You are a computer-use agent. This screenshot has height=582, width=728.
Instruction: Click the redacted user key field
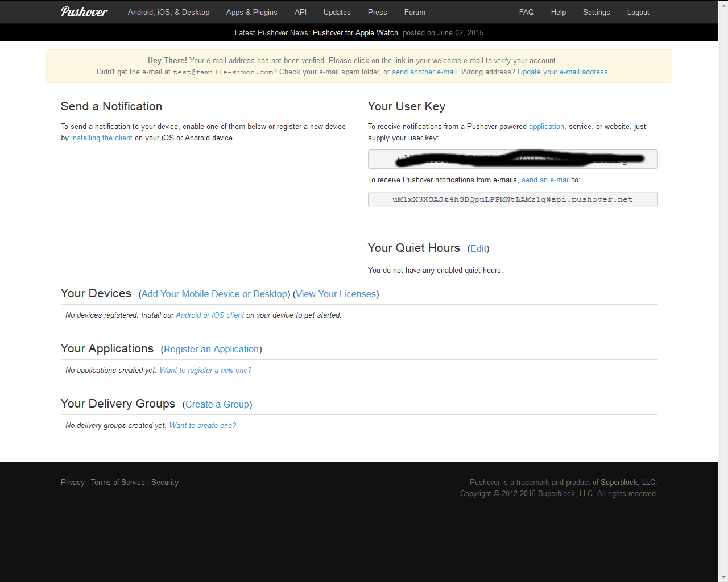coord(512,159)
